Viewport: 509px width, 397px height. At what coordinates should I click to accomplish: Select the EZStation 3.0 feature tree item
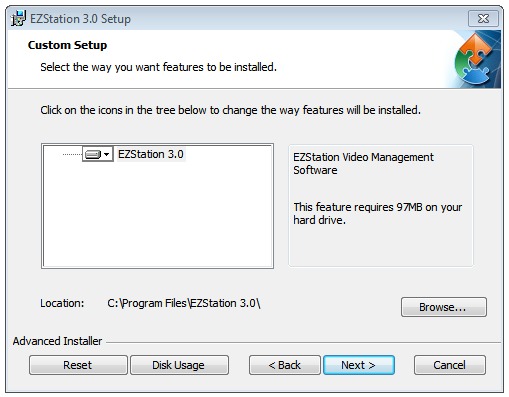(x=151, y=154)
